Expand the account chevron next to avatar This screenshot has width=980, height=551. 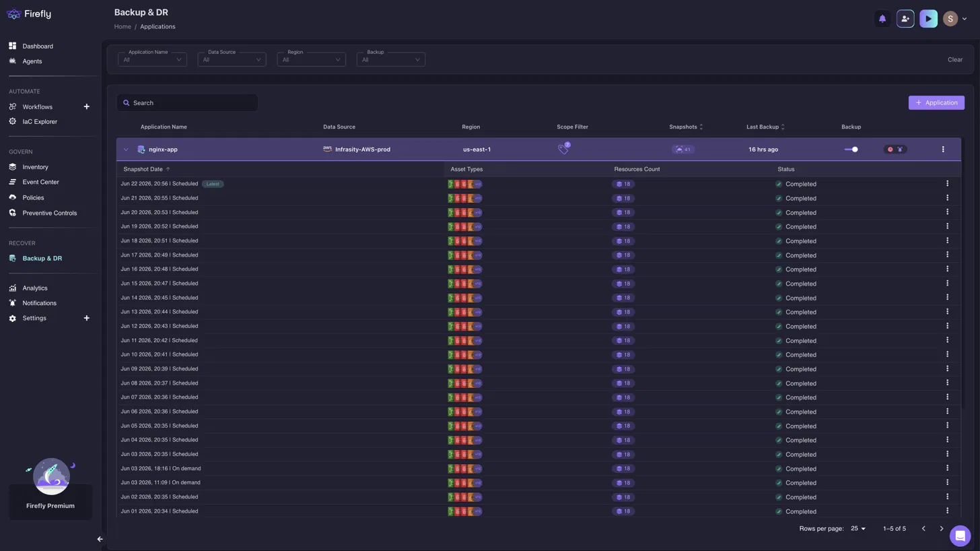(964, 19)
